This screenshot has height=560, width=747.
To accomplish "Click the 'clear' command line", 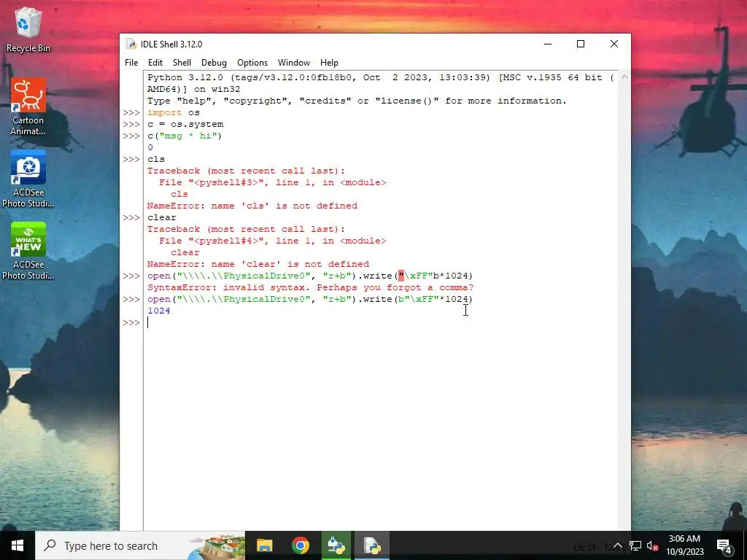I will click(161, 217).
